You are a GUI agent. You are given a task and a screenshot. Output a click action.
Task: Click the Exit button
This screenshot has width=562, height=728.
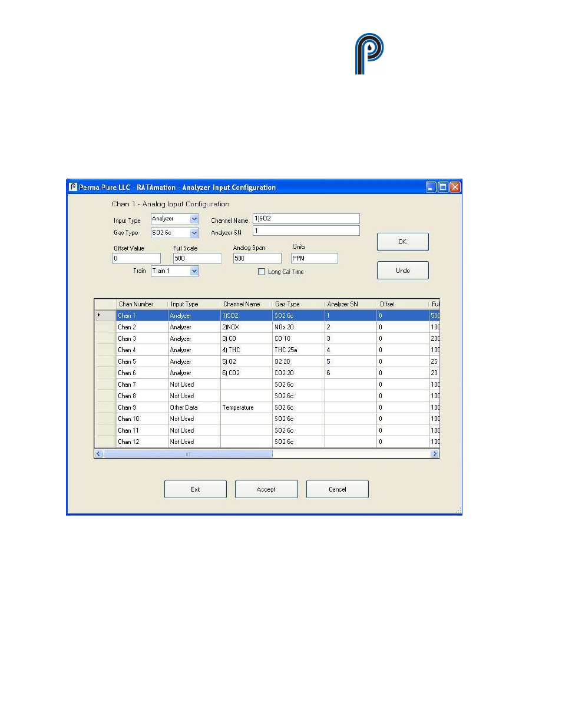195,489
